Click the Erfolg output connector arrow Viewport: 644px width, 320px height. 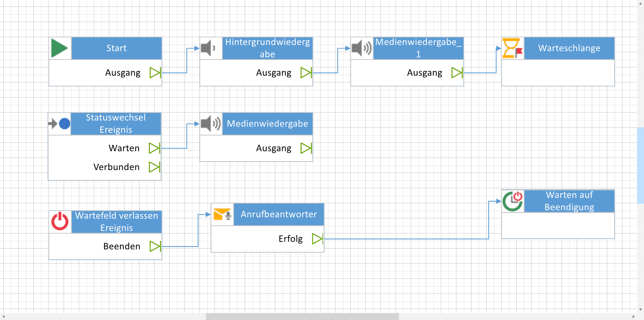[318, 238]
